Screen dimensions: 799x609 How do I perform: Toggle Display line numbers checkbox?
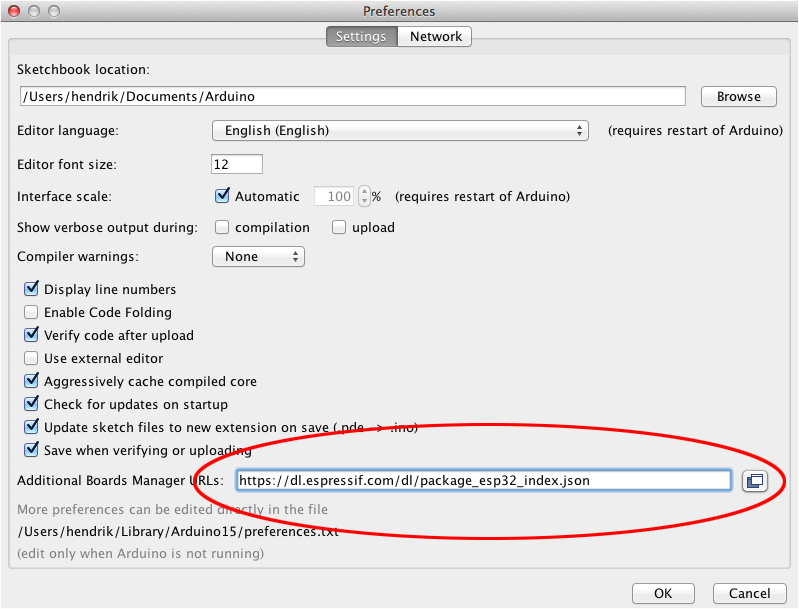click(31, 289)
